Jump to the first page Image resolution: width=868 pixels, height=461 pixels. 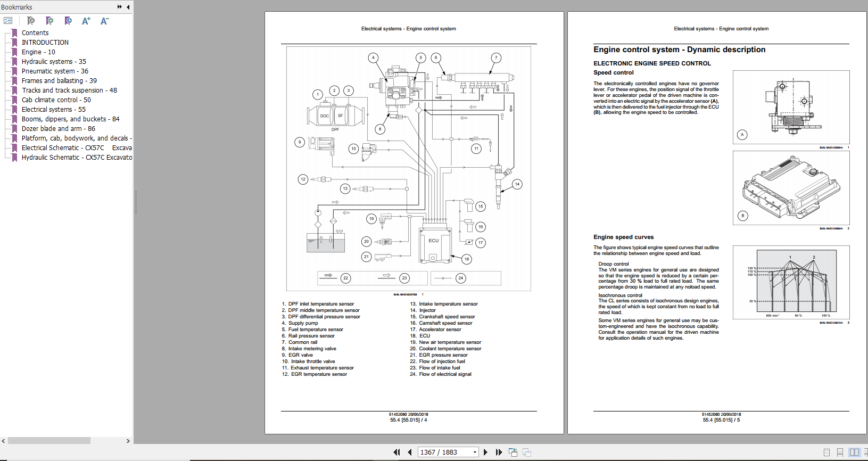(396, 452)
